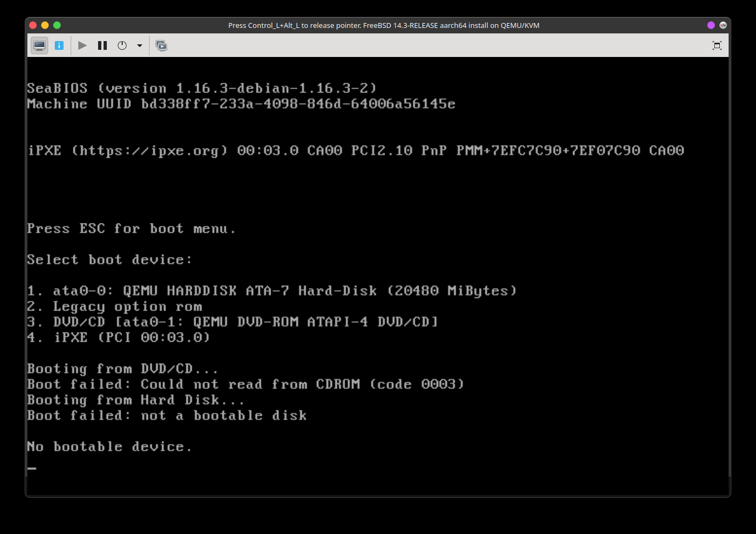756x534 pixels.
Task: Expand the shutdown options dropdown arrow
Action: [x=140, y=45]
